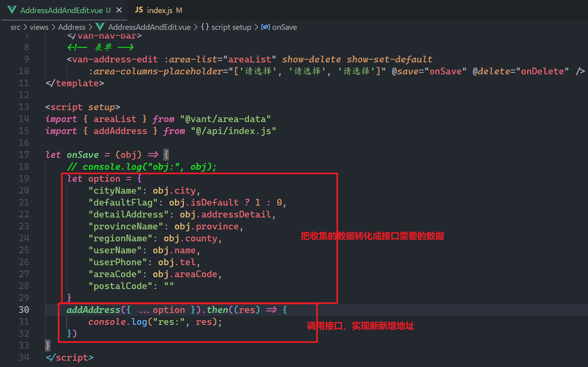Click the '"provinceName"' key
This screenshot has width=588, height=367.
pyautogui.click(x=126, y=226)
